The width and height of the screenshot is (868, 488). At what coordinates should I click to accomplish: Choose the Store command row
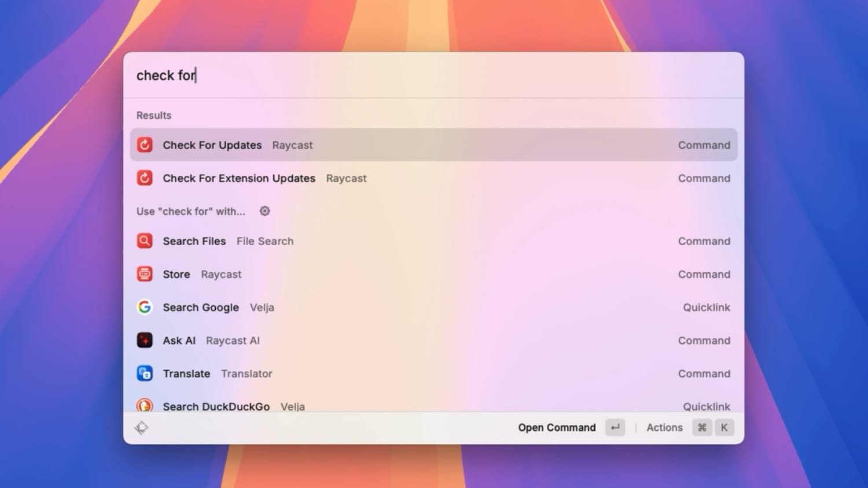(x=433, y=274)
